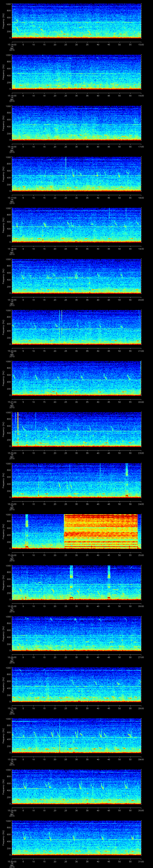Click the Frequency (Hz) axis label of the 15:24:00 spectrogram

pos(3,531)
